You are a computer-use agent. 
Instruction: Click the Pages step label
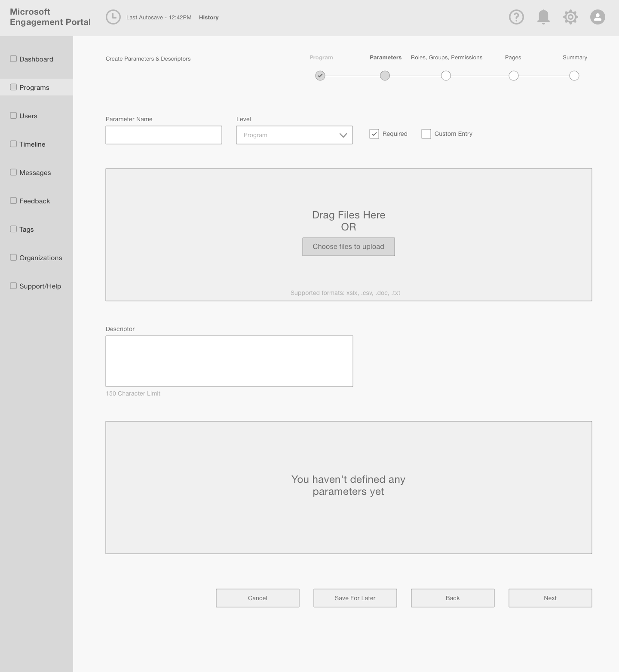(x=513, y=57)
